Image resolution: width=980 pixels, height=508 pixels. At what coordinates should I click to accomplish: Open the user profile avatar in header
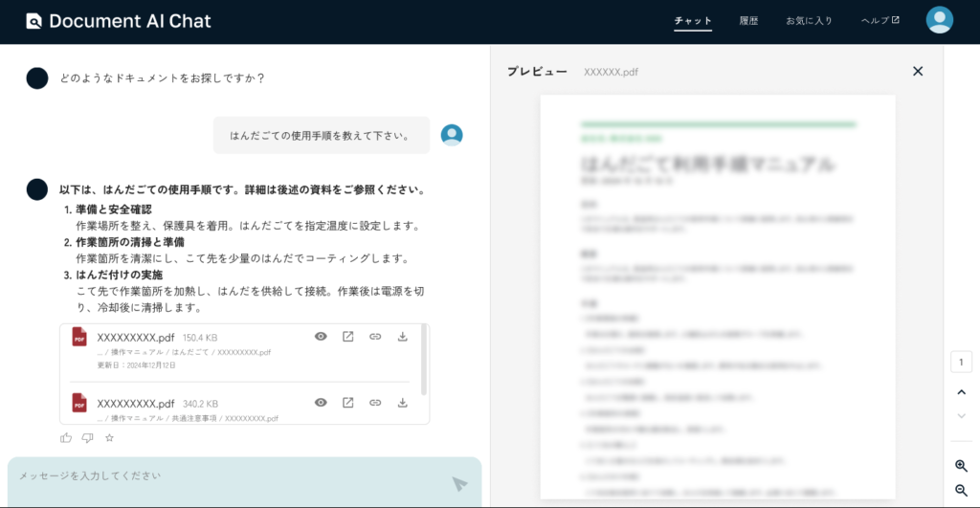(x=940, y=20)
